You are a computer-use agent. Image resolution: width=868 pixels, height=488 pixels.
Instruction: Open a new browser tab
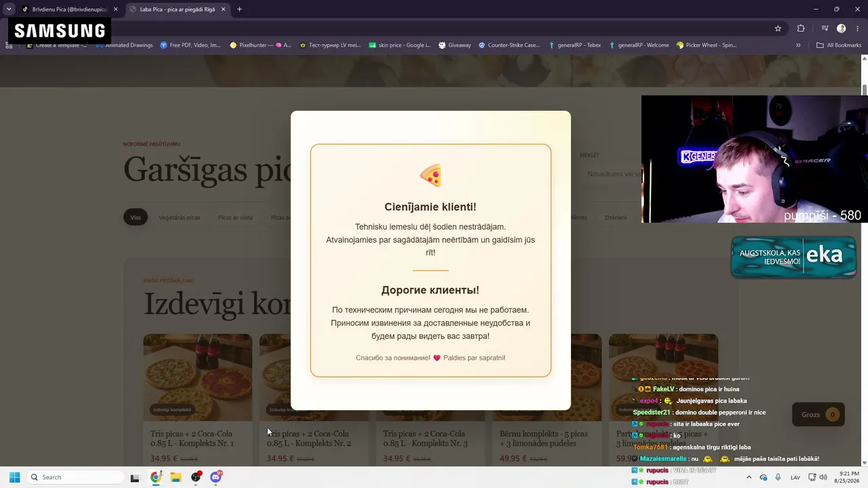239,9
